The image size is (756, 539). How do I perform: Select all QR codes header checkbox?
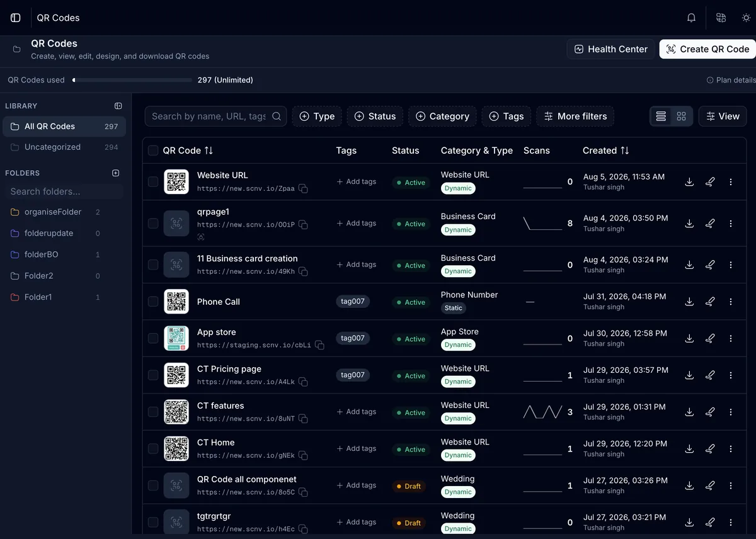tap(153, 150)
